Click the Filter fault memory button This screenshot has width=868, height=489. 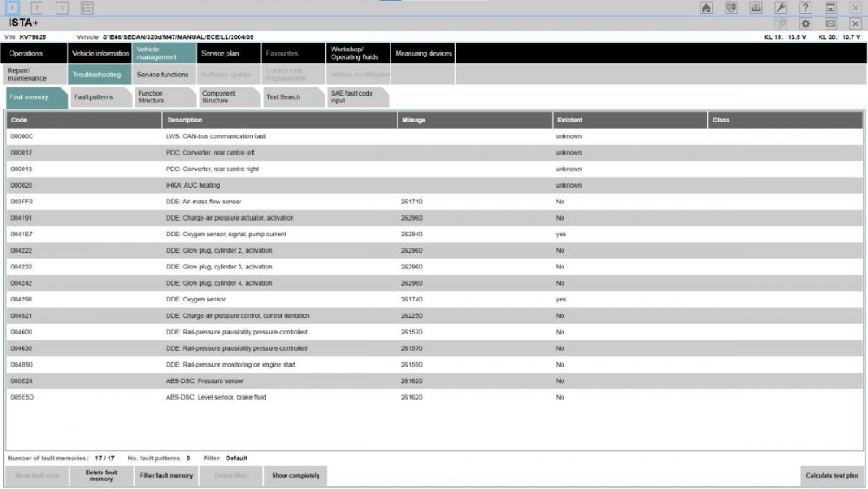coord(166,476)
